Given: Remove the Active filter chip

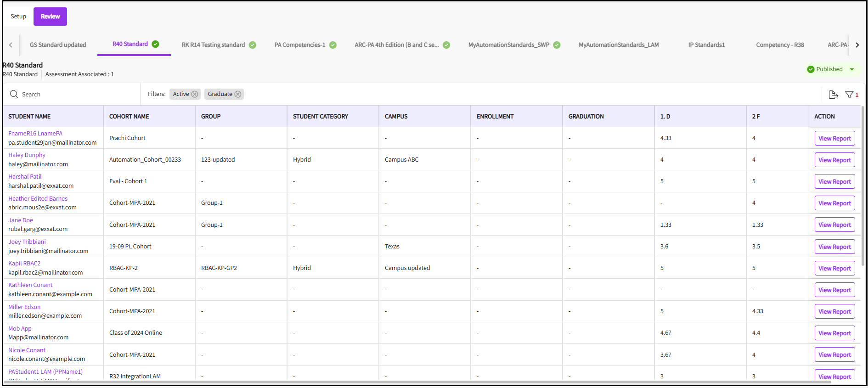Looking at the screenshot, I should tap(195, 94).
